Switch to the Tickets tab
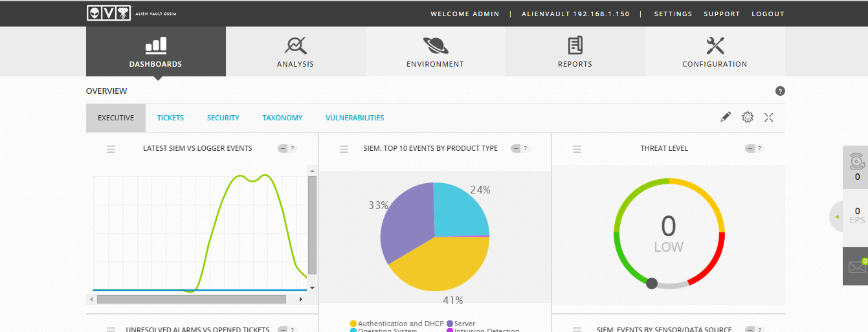Screen dimensions: 868x332 coord(170,118)
